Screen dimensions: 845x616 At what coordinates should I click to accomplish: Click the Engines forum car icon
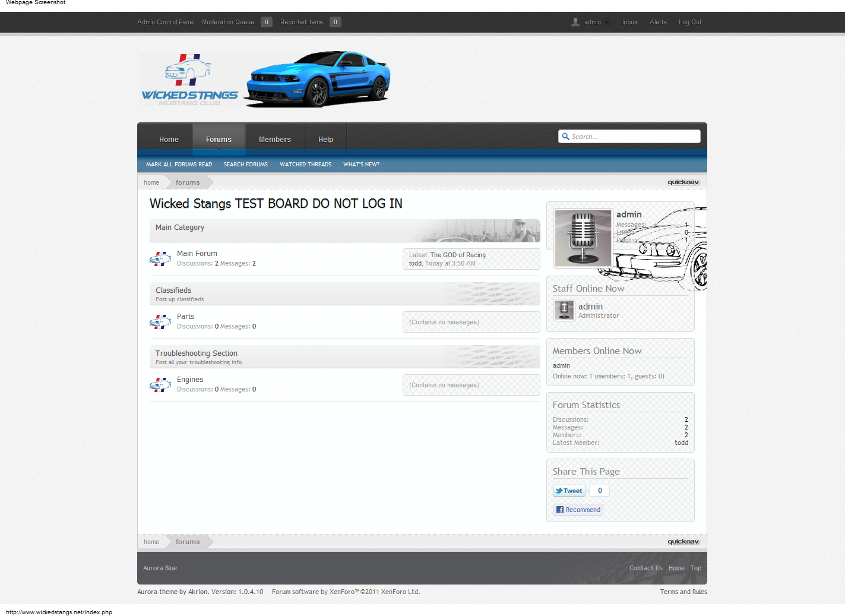[x=160, y=384]
